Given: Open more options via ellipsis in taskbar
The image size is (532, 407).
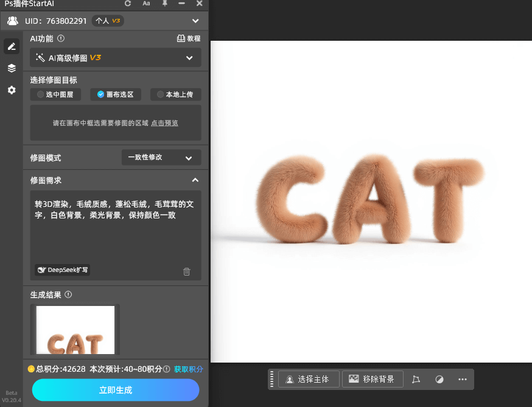Looking at the screenshot, I should point(462,379).
